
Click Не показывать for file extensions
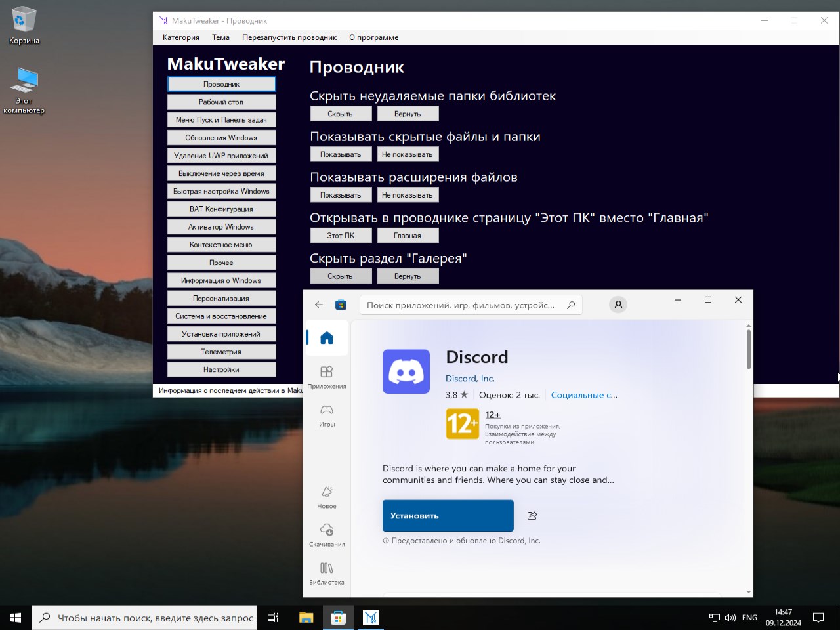click(408, 195)
